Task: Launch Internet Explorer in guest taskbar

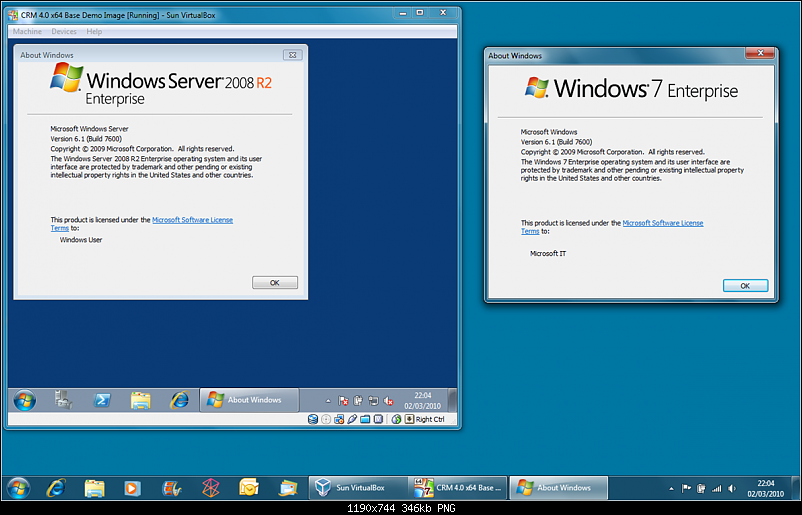Action: (x=179, y=400)
